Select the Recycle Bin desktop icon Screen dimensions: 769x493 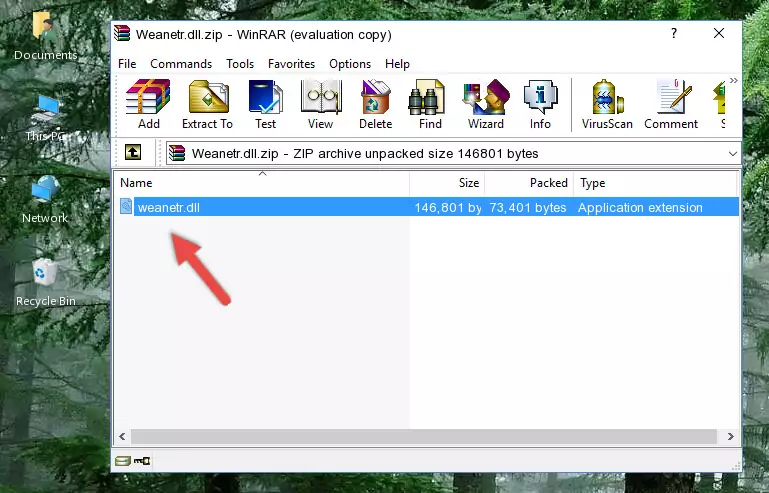(x=46, y=283)
